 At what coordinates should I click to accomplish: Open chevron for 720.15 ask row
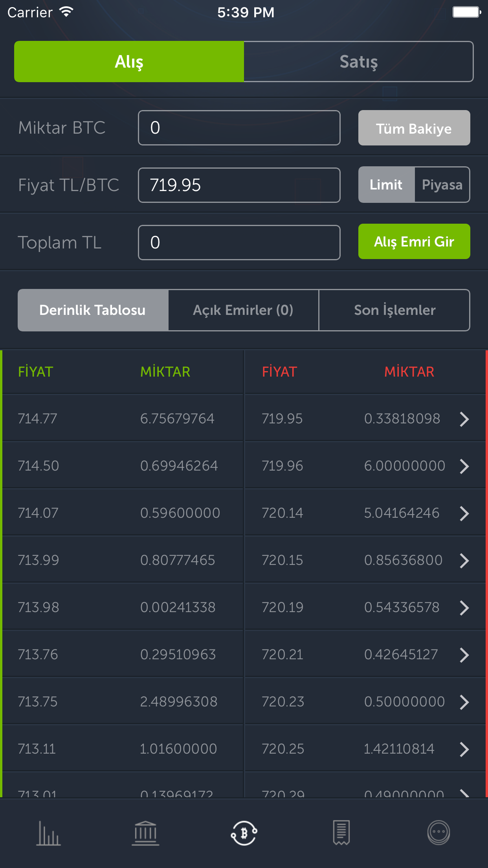coord(464,561)
